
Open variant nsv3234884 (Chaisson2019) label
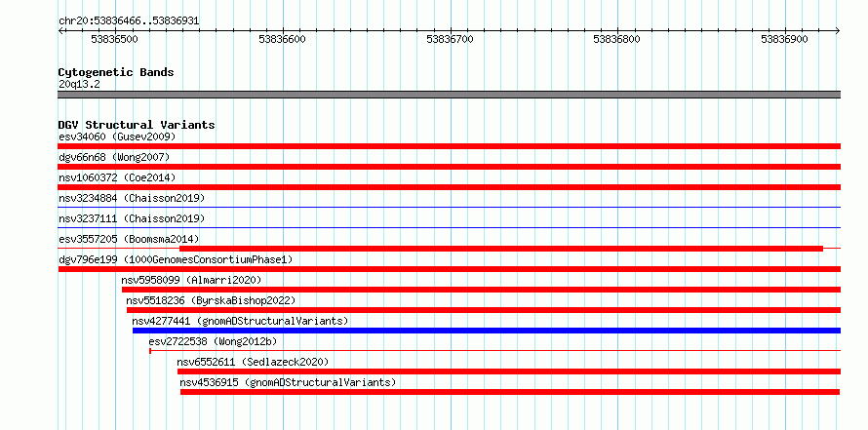(x=132, y=198)
